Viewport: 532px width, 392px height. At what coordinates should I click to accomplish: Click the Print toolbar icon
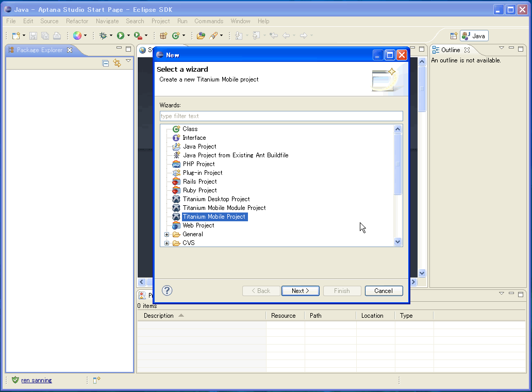click(x=57, y=36)
